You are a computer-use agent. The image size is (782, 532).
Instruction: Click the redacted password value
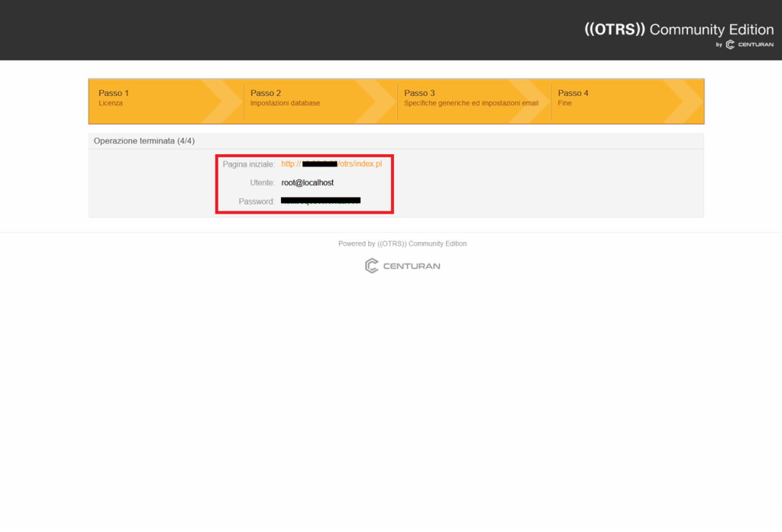pyautogui.click(x=321, y=202)
